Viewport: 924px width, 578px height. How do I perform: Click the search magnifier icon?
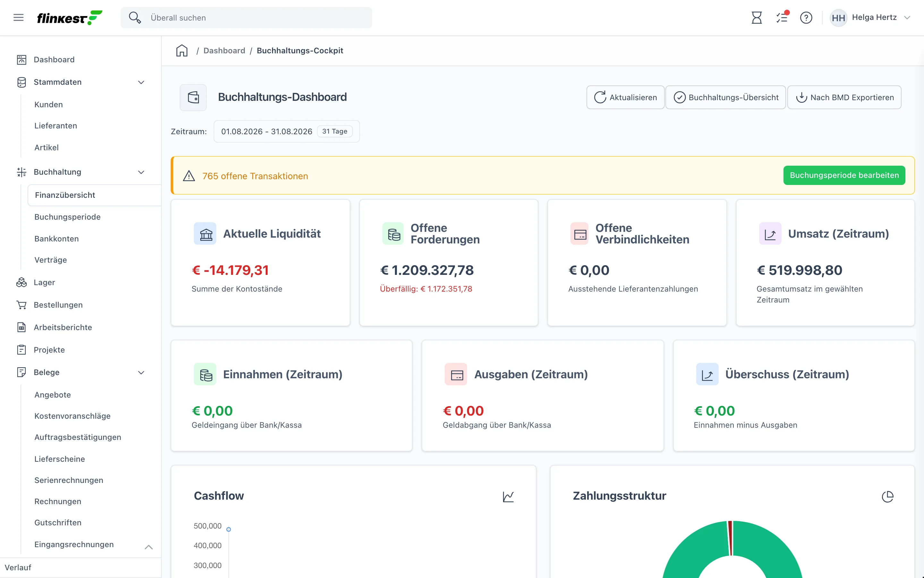coord(134,18)
